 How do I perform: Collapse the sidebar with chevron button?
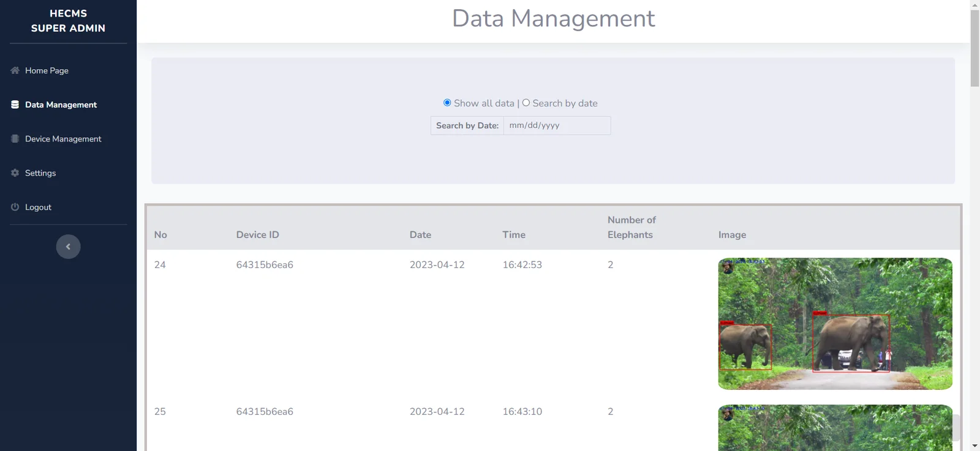click(x=68, y=247)
